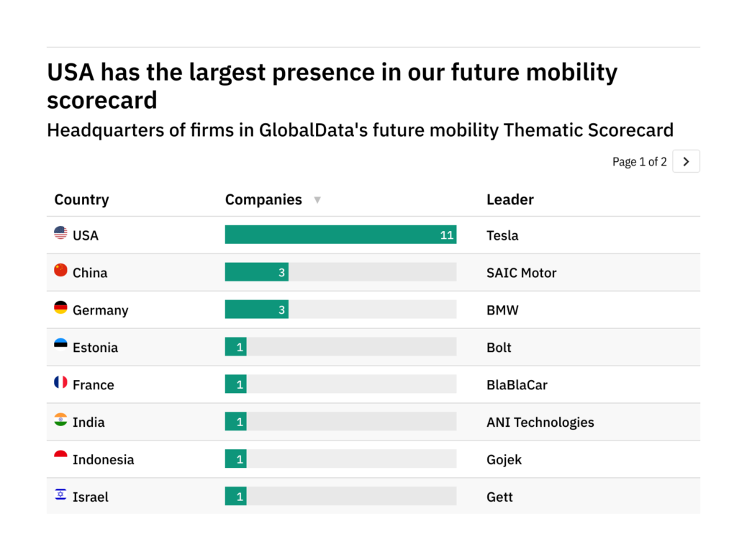Click the Leader column header
747x560 pixels.
(510, 200)
